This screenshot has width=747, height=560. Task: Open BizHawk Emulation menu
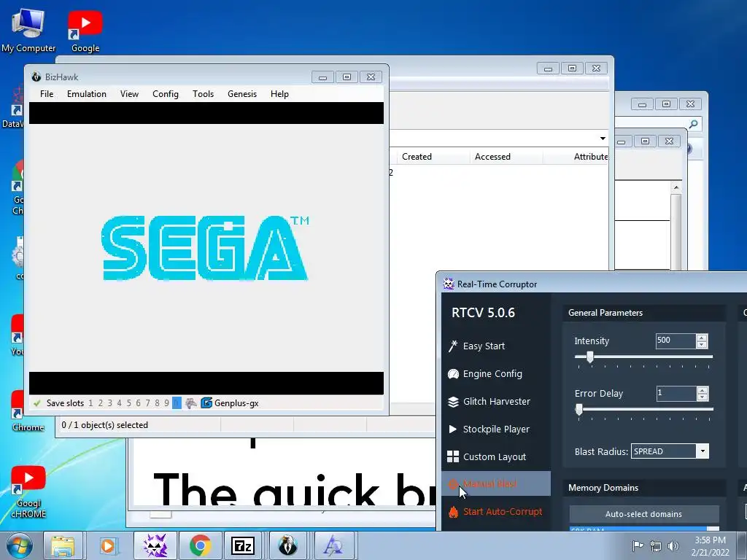87,94
